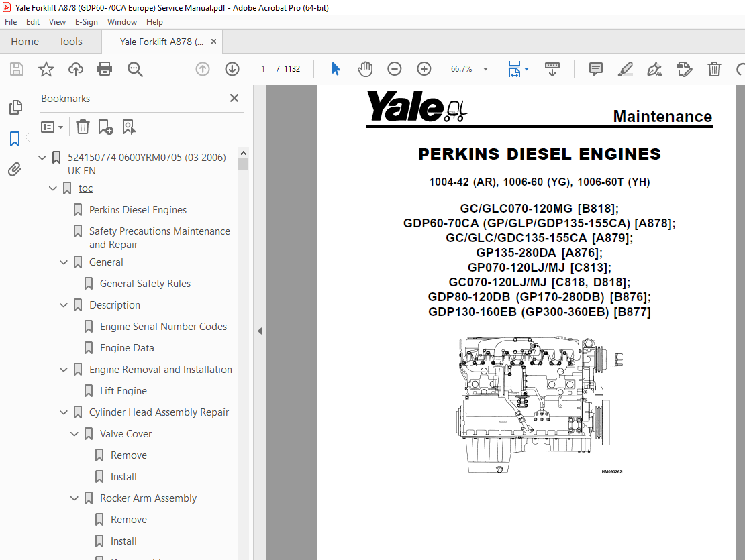This screenshot has height=560, width=745.
Task: Open the Window menu
Action: (122, 22)
